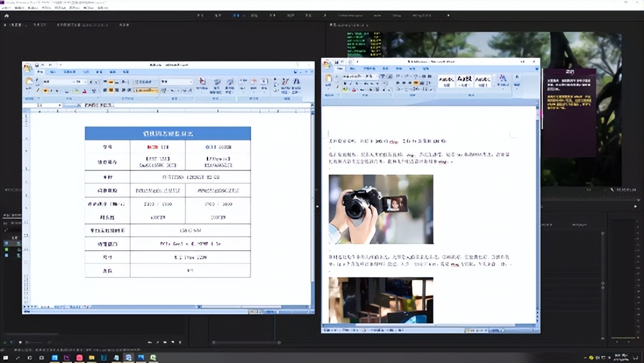Toggle the highlighted center align button in Word
The height and width of the screenshot is (363, 644).
[x=416, y=83]
